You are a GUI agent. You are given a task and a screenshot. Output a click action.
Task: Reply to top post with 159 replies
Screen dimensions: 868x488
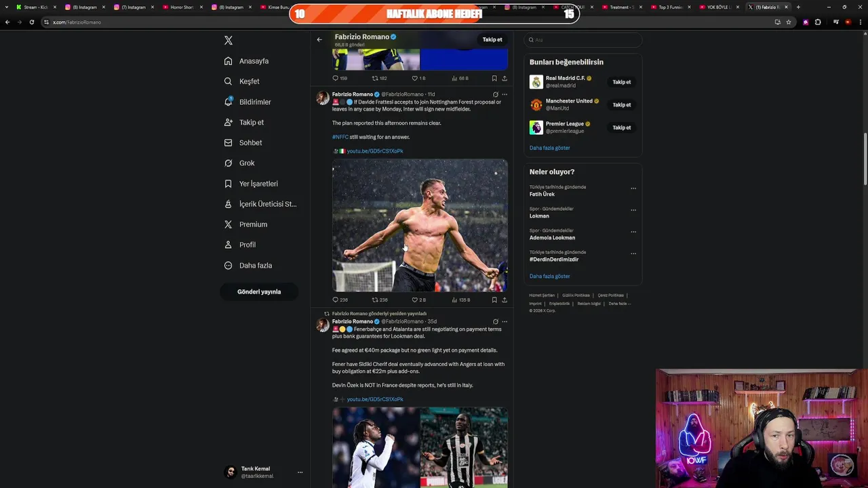click(x=340, y=78)
